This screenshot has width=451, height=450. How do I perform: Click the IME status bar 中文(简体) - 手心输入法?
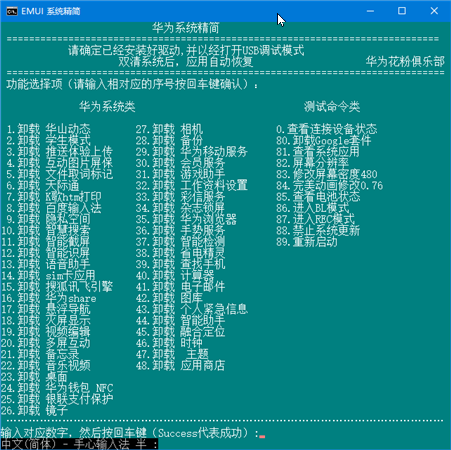79,444
